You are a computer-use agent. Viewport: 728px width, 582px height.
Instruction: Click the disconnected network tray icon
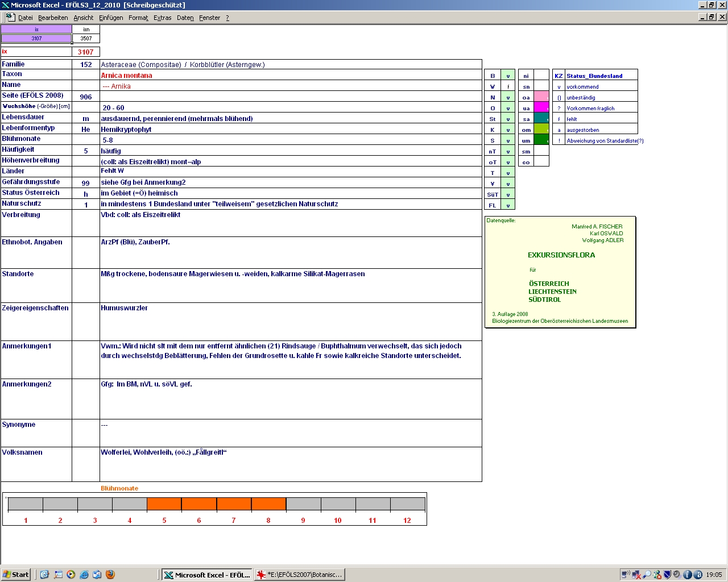coord(636,575)
